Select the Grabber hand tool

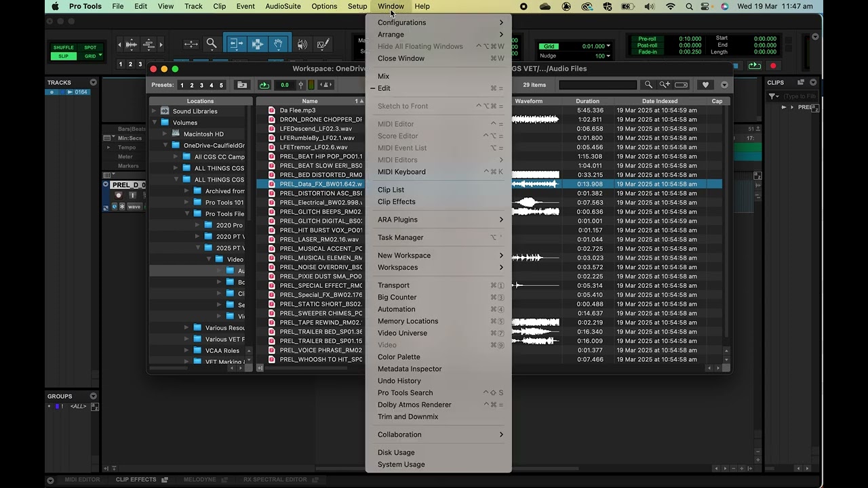(x=278, y=44)
